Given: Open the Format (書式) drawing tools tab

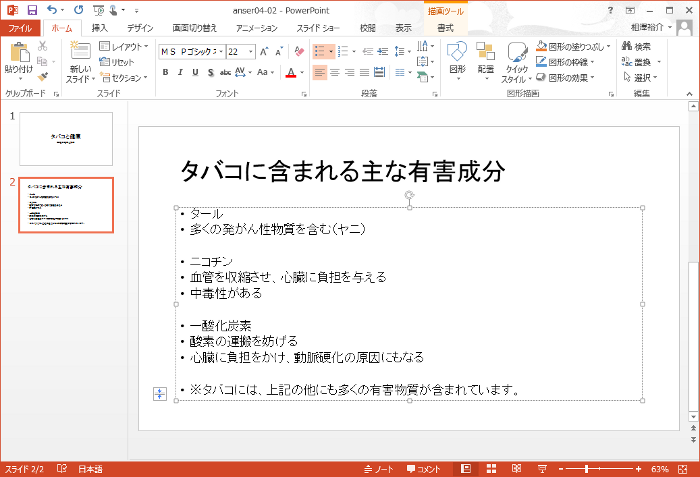Looking at the screenshot, I should click(446, 28).
